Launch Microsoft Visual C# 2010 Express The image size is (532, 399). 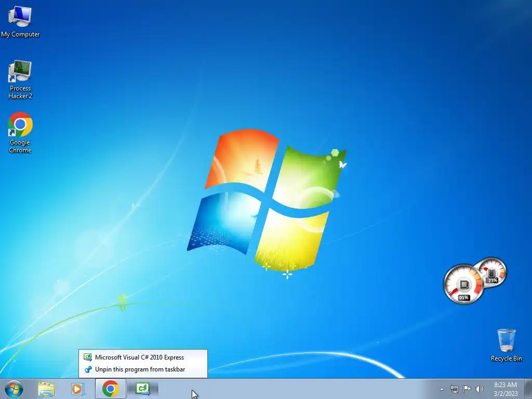coord(143,357)
